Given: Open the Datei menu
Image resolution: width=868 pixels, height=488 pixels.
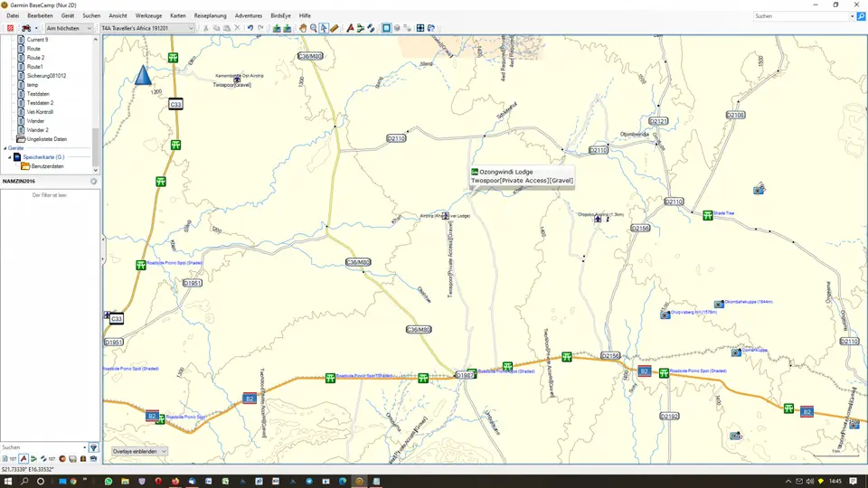Looking at the screenshot, I should (x=13, y=15).
